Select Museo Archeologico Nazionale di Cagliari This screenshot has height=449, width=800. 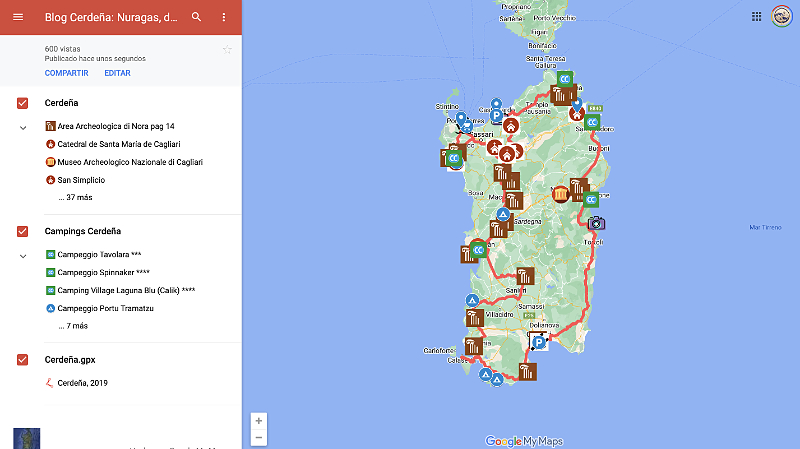coord(130,162)
